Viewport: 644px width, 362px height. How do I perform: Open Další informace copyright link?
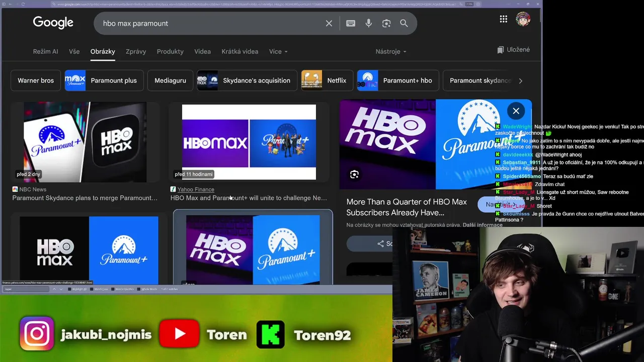(x=482, y=225)
